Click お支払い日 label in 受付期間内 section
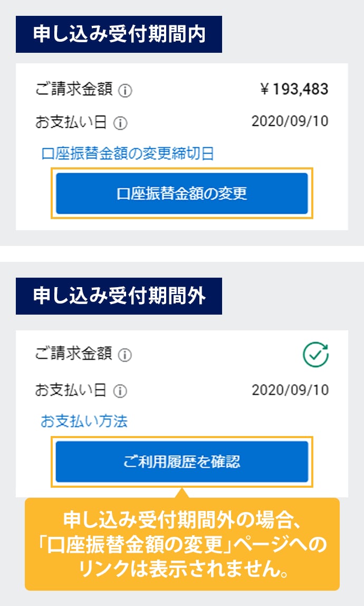The height and width of the screenshot is (606, 364). (71, 122)
